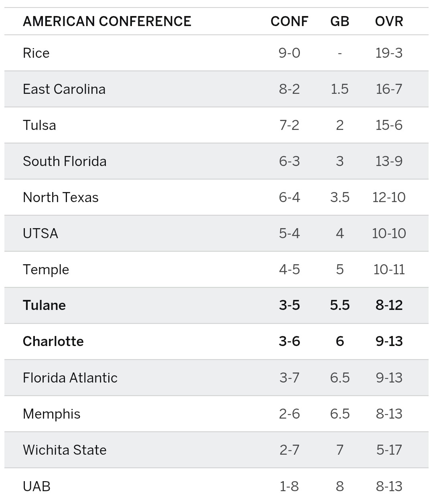Image resolution: width=433 pixels, height=504 pixels.
Task: Click the GB column header
Action: pyautogui.click(x=340, y=21)
